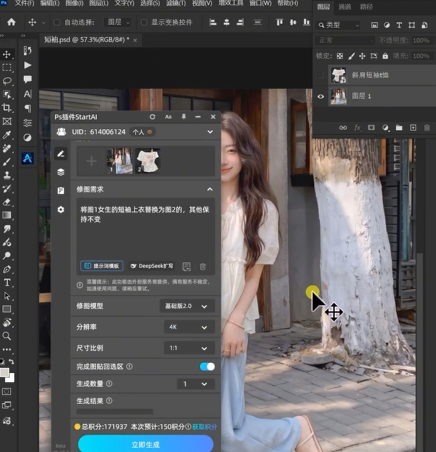Select the Frame tool
Viewport: 436px width, 452px height.
pyautogui.click(x=7, y=121)
